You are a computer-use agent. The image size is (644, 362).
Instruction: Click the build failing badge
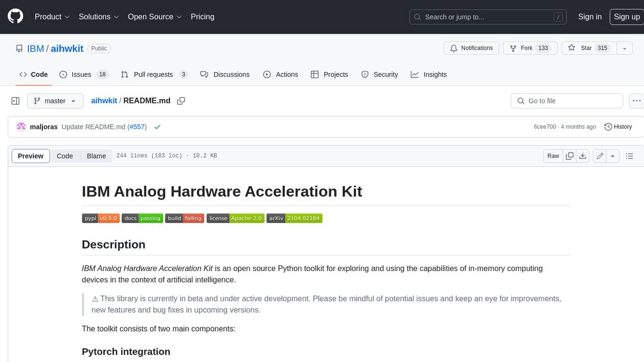(x=185, y=218)
